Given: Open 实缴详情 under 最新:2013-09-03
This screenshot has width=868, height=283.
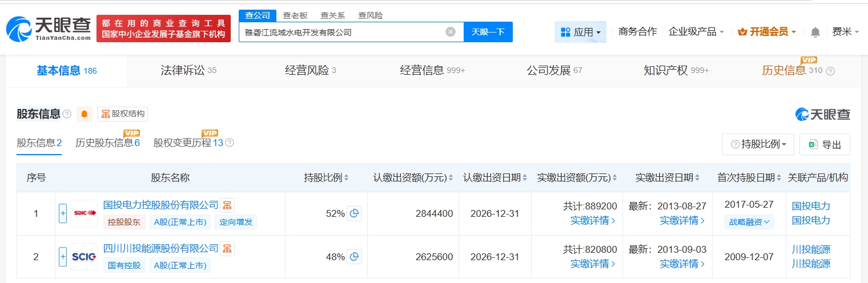Looking at the screenshot, I should coord(682,264).
